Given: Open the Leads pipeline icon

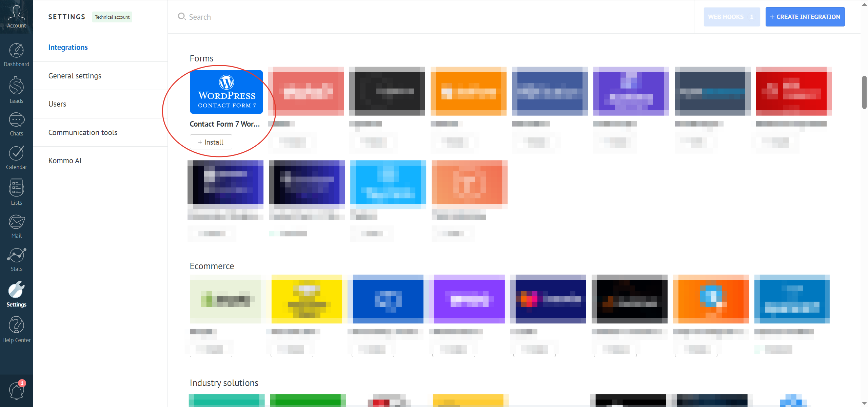Looking at the screenshot, I should [x=16, y=90].
